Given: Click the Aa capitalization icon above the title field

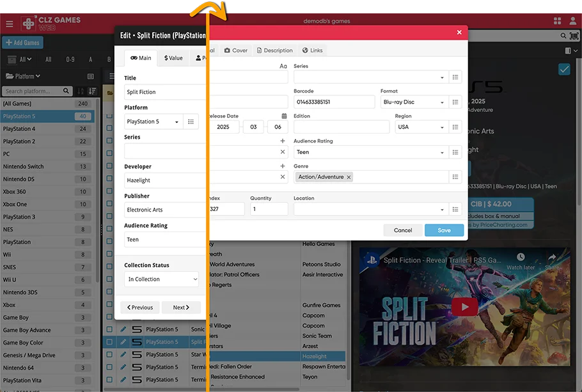Looking at the screenshot, I should 283,66.
